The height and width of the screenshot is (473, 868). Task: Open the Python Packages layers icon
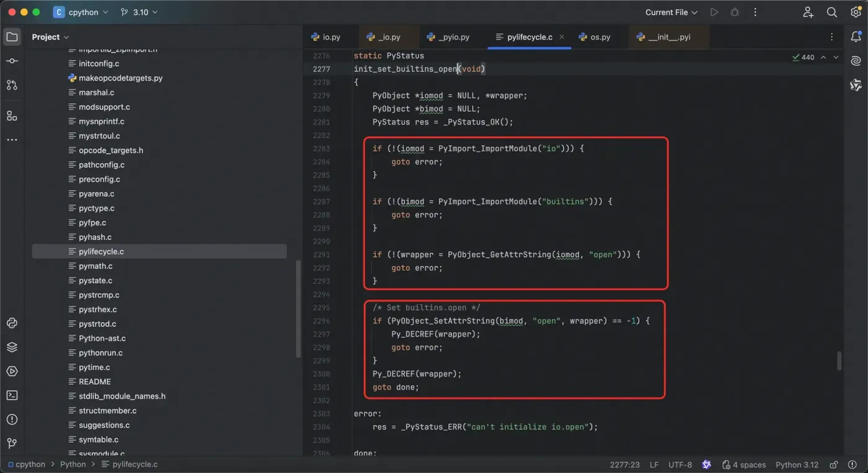point(12,347)
